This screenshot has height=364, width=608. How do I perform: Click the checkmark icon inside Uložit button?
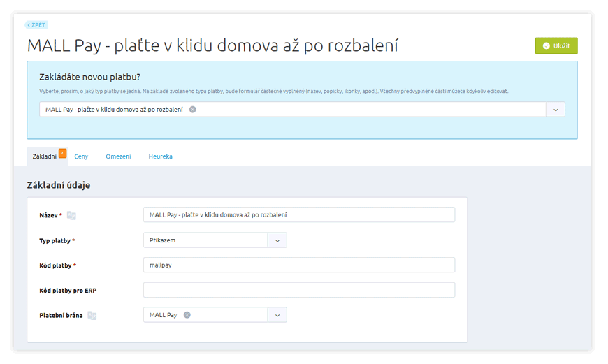[x=547, y=45]
